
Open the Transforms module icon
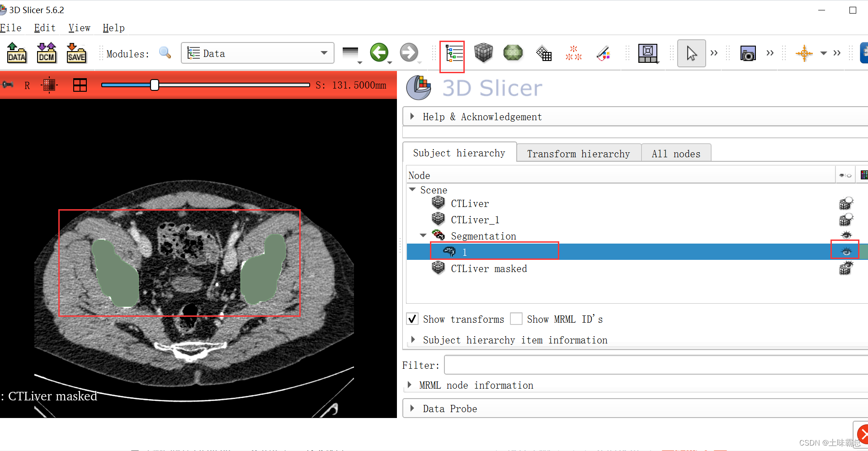543,53
